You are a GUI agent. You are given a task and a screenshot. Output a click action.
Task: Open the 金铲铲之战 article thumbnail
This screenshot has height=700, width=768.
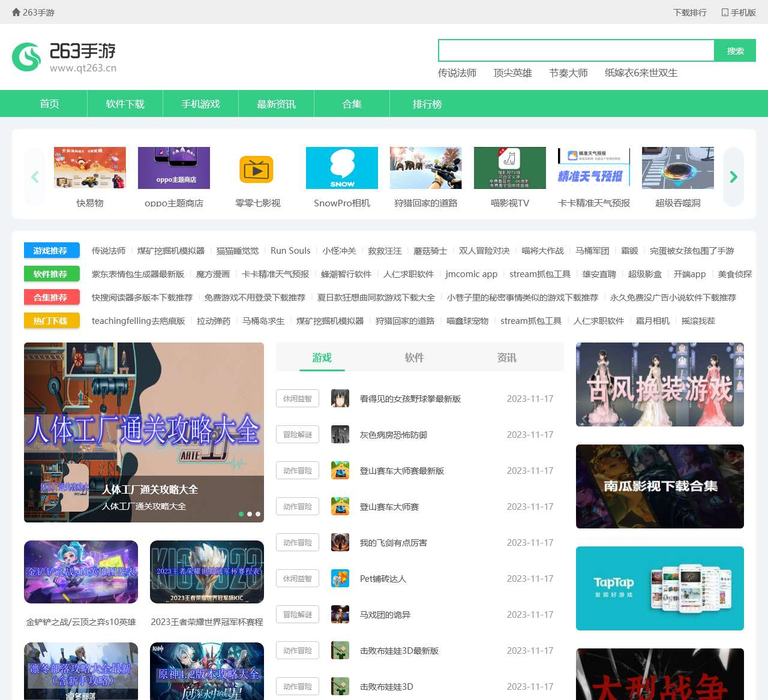(x=81, y=572)
